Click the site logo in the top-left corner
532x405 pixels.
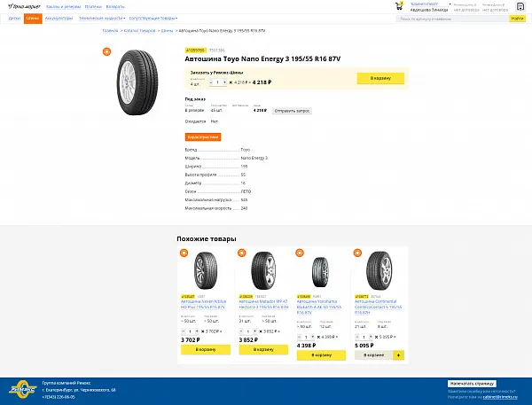click(x=20, y=5)
